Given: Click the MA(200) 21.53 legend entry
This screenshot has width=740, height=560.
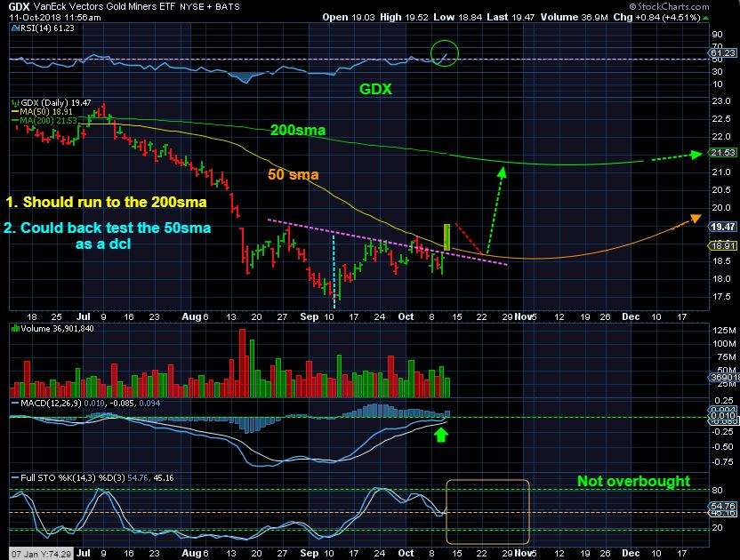Looking at the screenshot, I should tap(44, 121).
